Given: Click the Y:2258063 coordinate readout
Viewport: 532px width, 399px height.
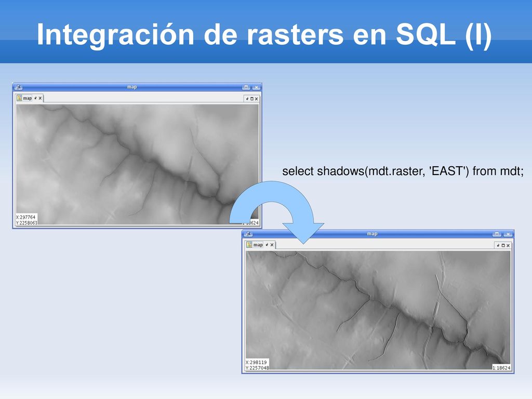Looking at the screenshot, I should pyautogui.click(x=26, y=223).
